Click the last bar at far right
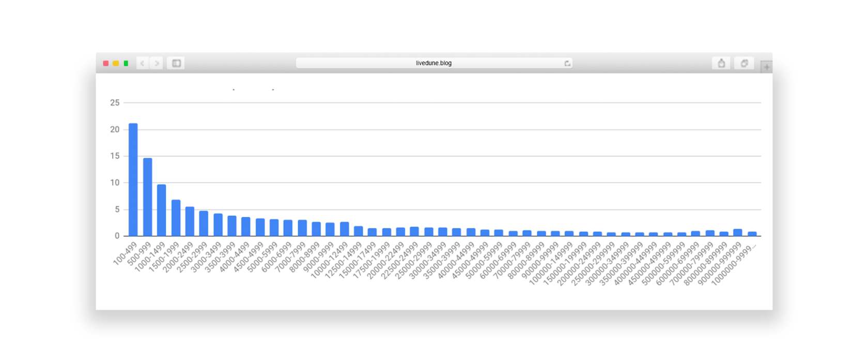This screenshot has height=362, width=868. point(752,234)
